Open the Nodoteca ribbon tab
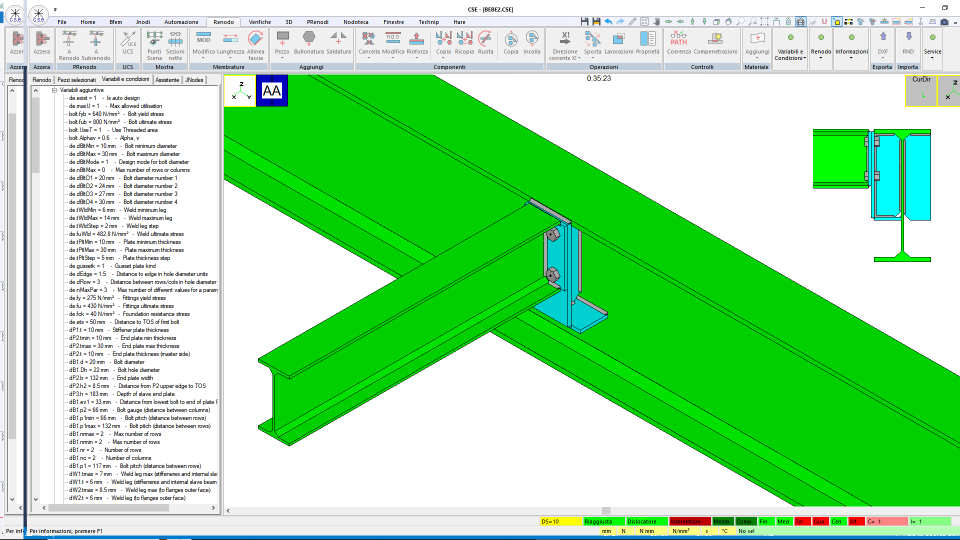 click(356, 22)
